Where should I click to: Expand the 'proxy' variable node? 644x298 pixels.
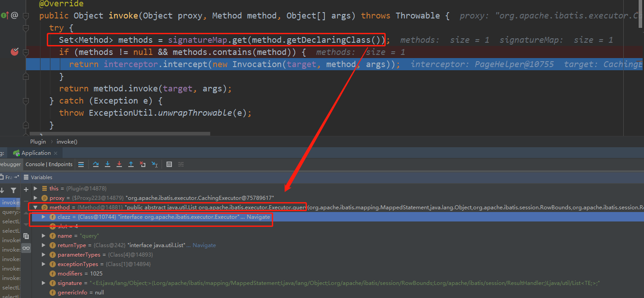tap(36, 198)
